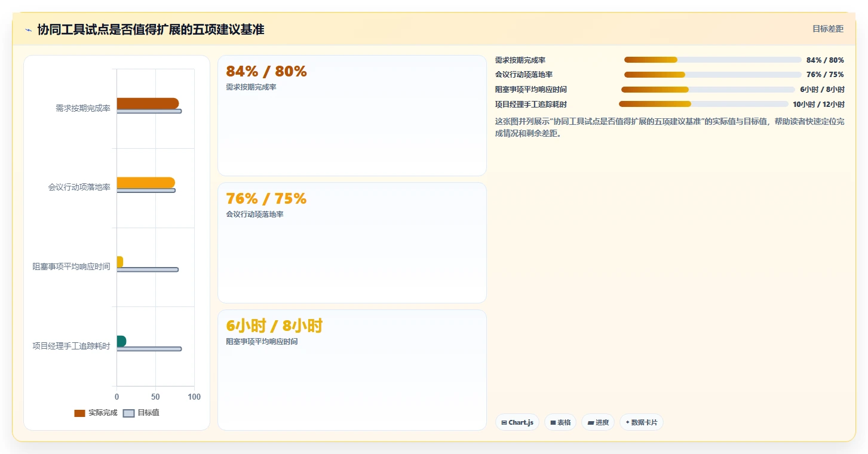Viewport: 868px width, 454px height.
Task: Click 会议行动项落地率 progress bar
Action: [713, 75]
